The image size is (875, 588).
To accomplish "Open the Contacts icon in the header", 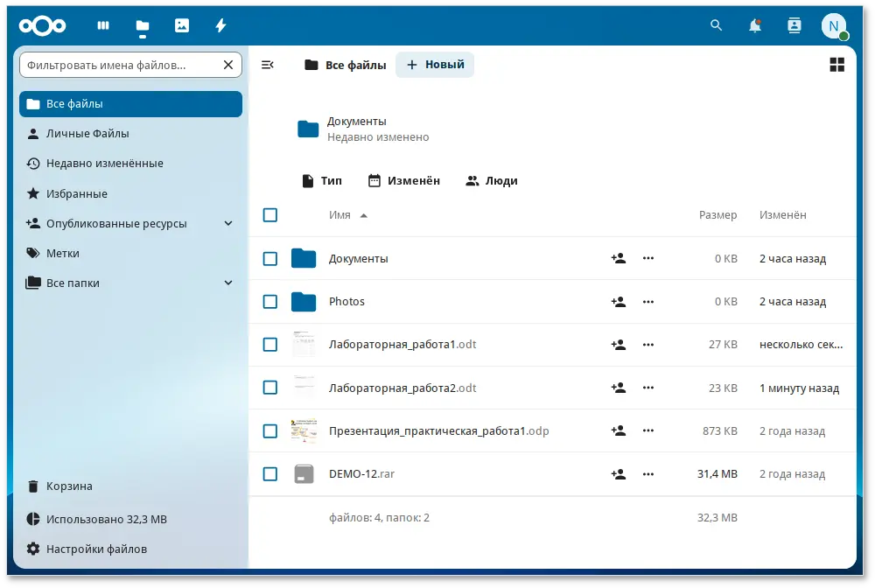I will pyautogui.click(x=794, y=25).
